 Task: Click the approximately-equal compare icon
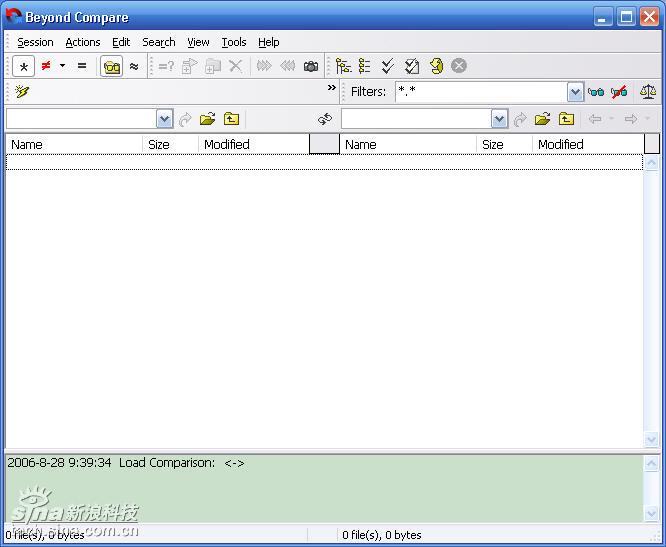(134, 66)
